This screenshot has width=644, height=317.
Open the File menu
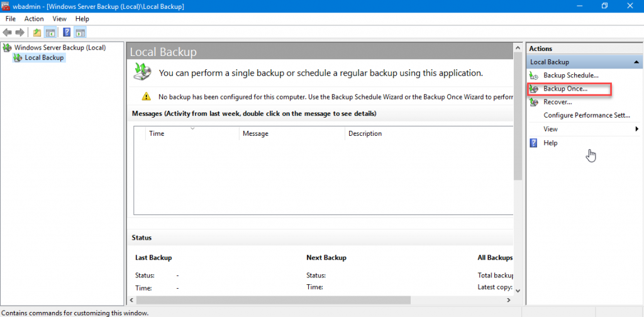pos(10,19)
